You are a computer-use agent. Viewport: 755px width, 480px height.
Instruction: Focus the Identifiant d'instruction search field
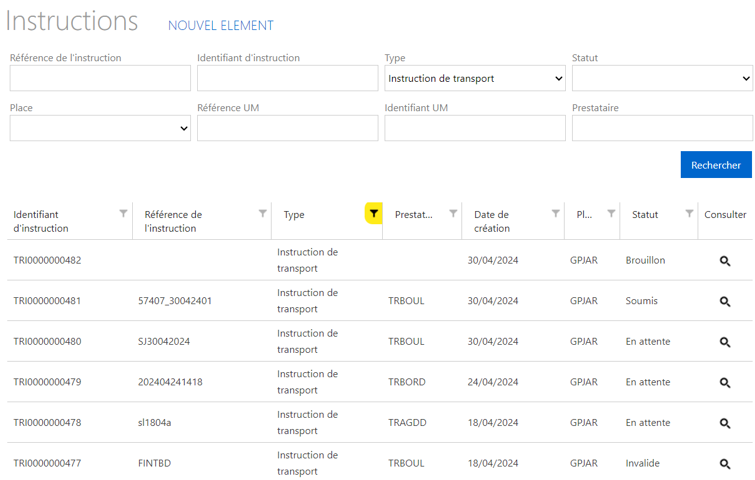tap(287, 78)
